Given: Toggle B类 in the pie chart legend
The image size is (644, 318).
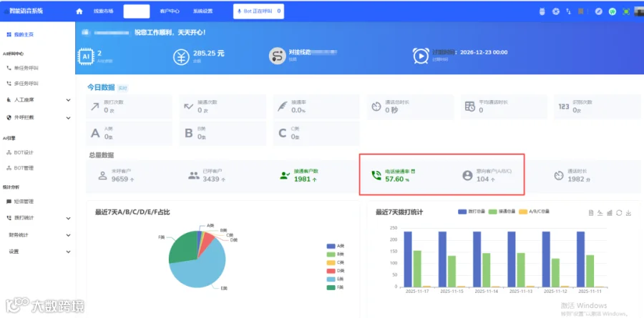Looking at the screenshot, I should (x=336, y=254).
